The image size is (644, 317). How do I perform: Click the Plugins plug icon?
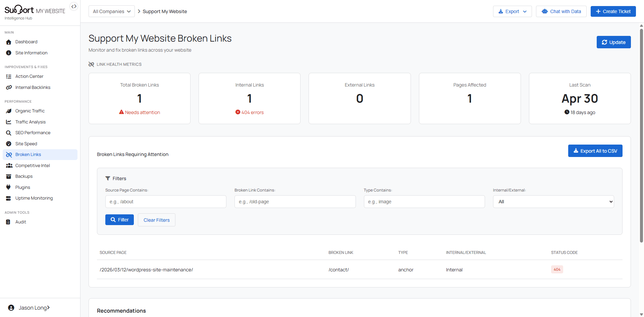pyautogui.click(x=8, y=188)
